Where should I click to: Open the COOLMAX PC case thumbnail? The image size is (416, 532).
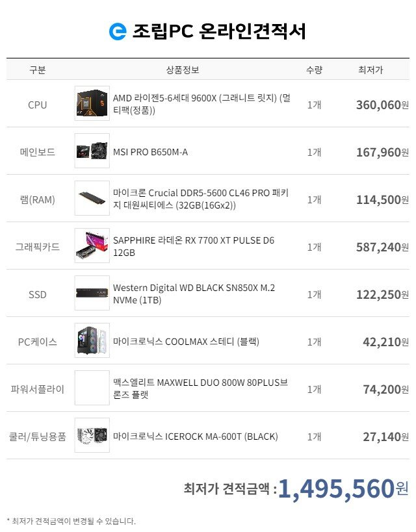[92, 340]
